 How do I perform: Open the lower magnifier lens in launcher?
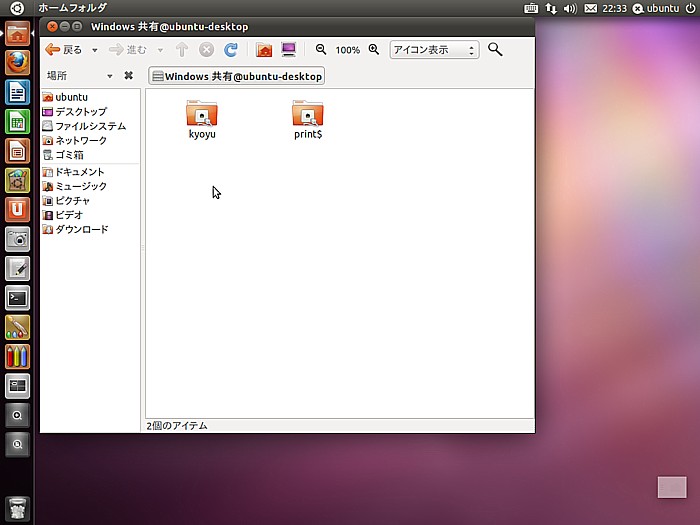(x=17, y=445)
